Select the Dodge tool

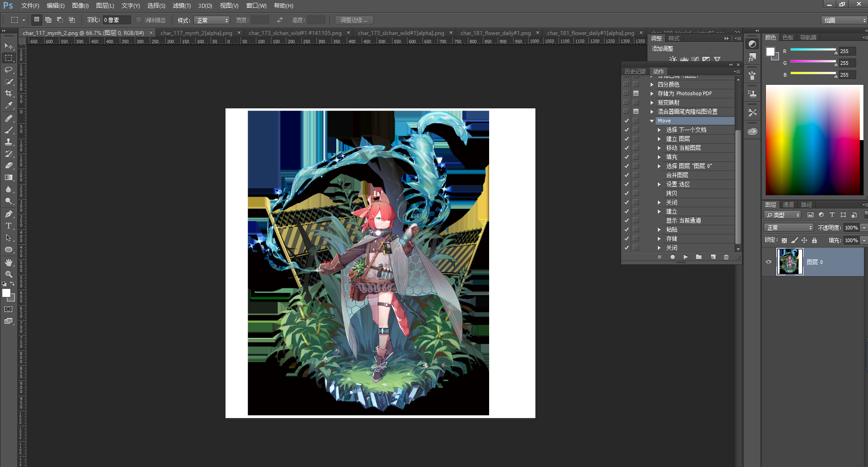pyautogui.click(x=9, y=201)
